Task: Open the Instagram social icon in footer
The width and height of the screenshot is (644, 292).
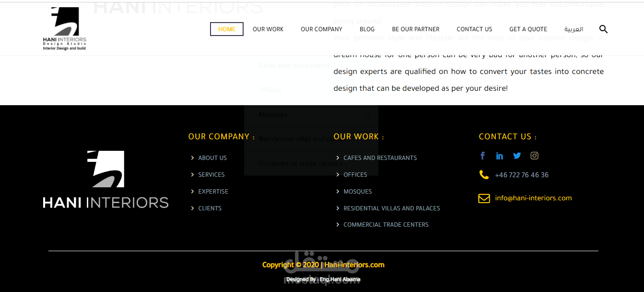Action: click(x=534, y=156)
